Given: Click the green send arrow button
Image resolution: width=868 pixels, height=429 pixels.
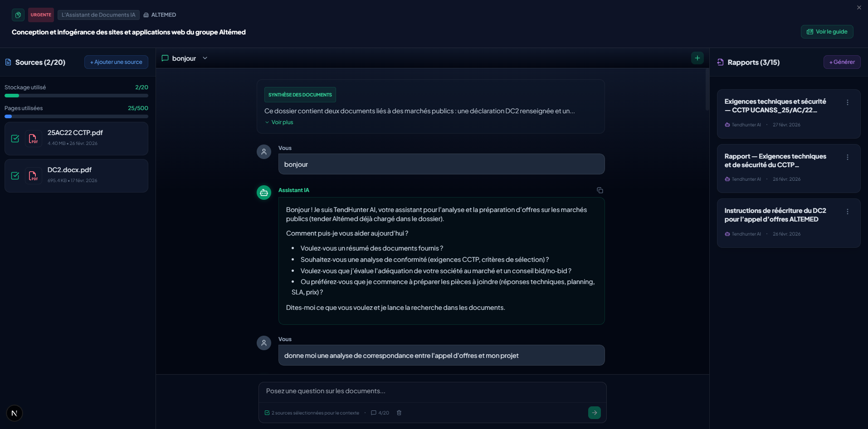Looking at the screenshot, I should click(x=594, y=413).
